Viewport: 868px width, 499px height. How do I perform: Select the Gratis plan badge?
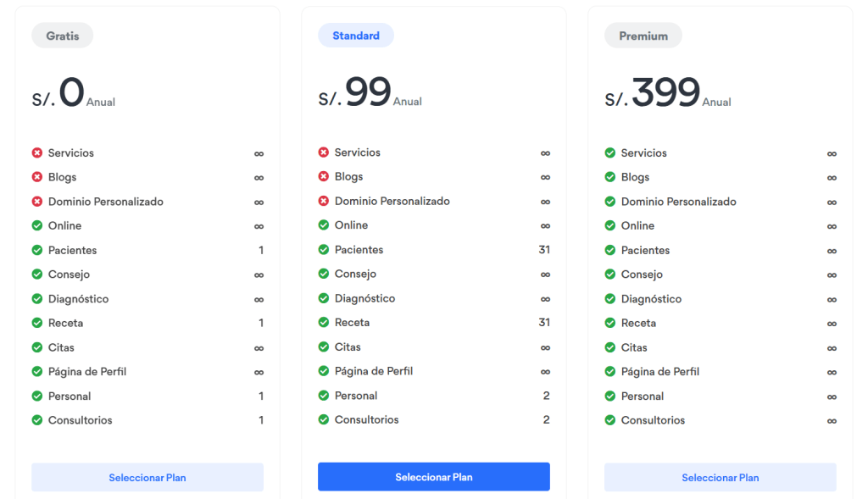coord(62,36)
